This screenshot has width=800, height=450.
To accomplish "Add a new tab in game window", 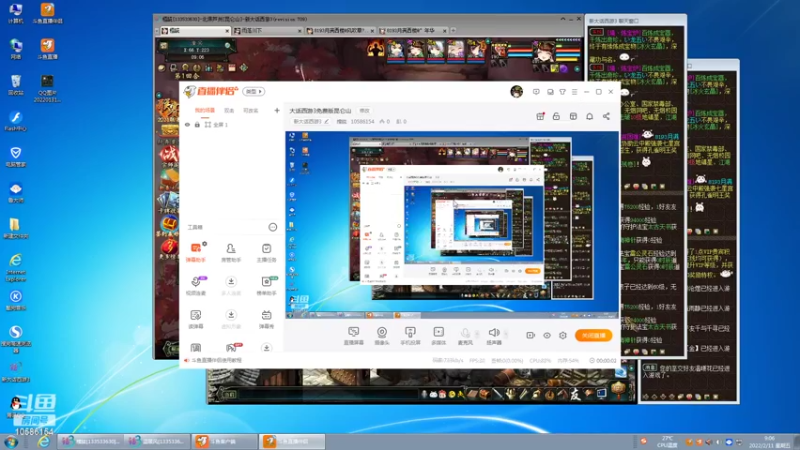I will coord(453,31).
